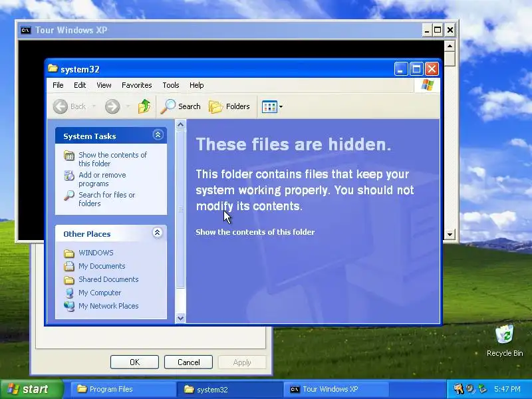Go up one folder level

click(x=144, y=106)
